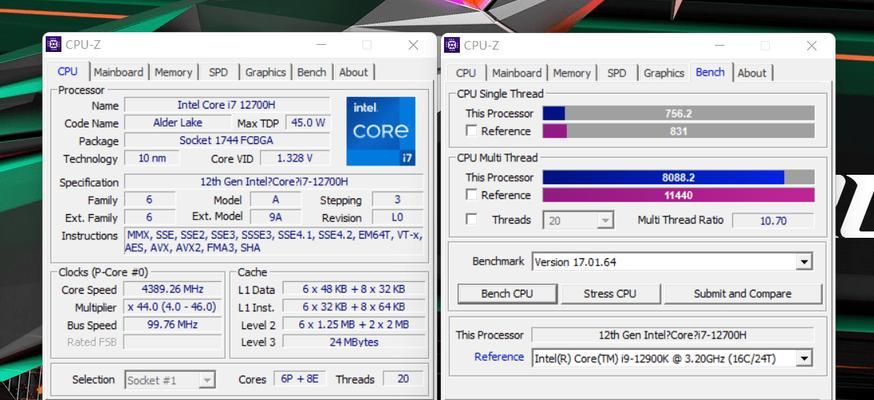Switch to Bench tab in left window

312,72
